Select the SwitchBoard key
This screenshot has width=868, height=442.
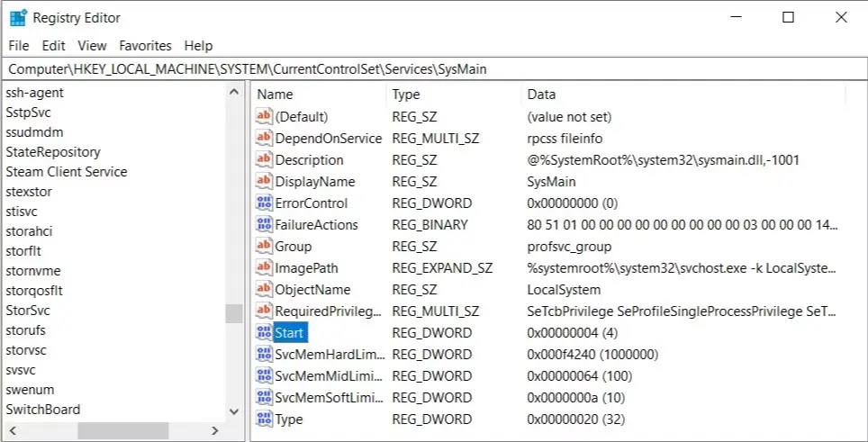click(x=43, y=410)
